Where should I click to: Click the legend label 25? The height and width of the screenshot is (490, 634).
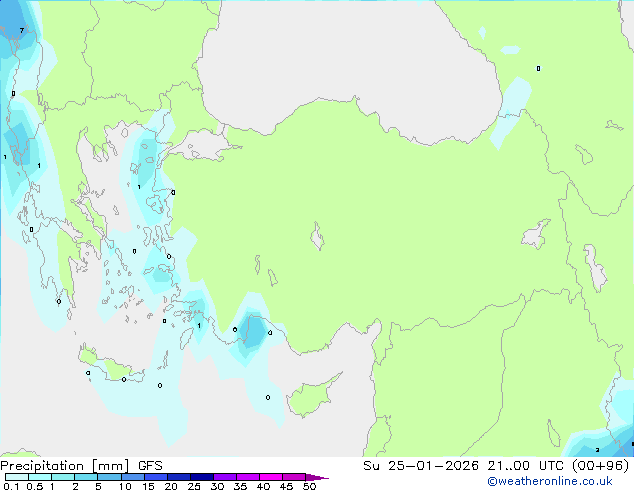194,486
